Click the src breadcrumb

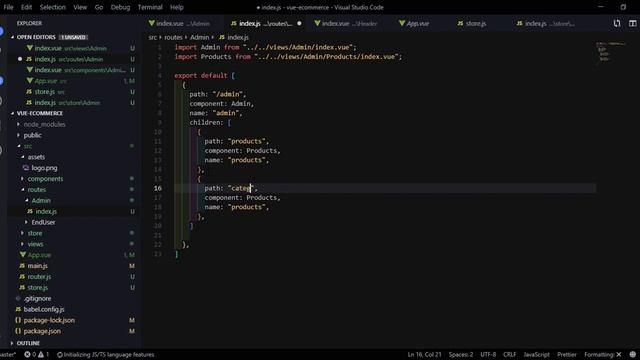[152, 37]
